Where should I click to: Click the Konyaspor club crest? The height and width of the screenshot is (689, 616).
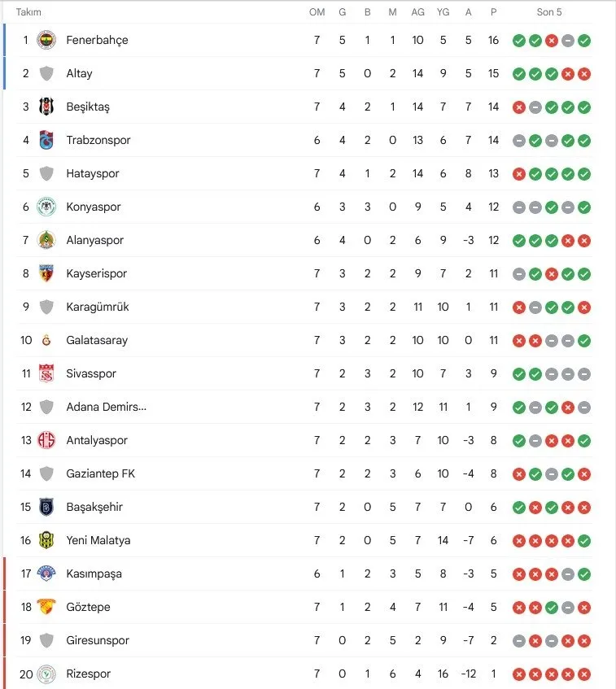click(x=46, y=207)
